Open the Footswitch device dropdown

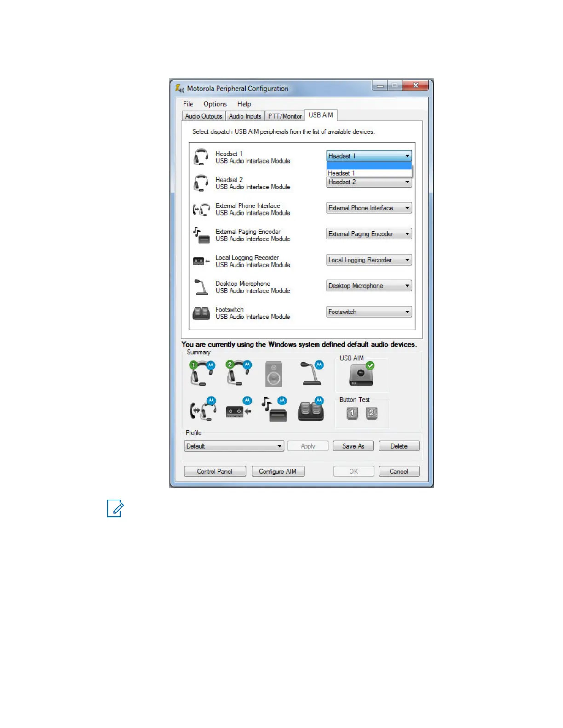coord(369,312)
